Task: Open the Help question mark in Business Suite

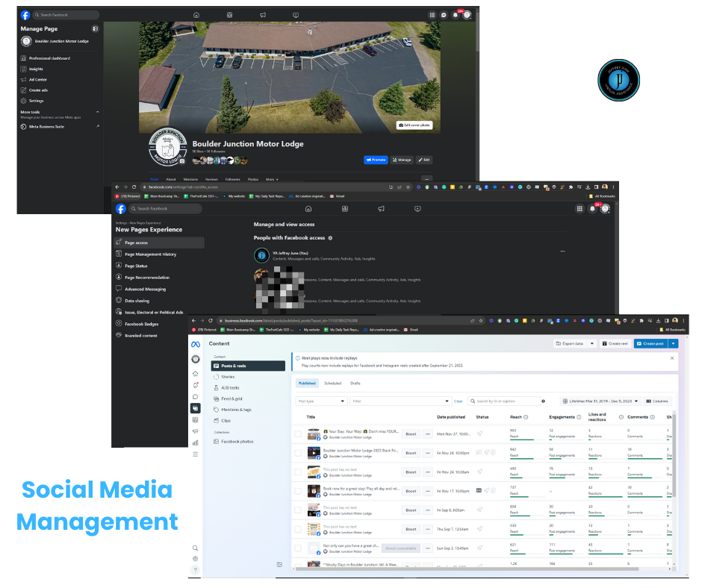Action: point(195,570)
